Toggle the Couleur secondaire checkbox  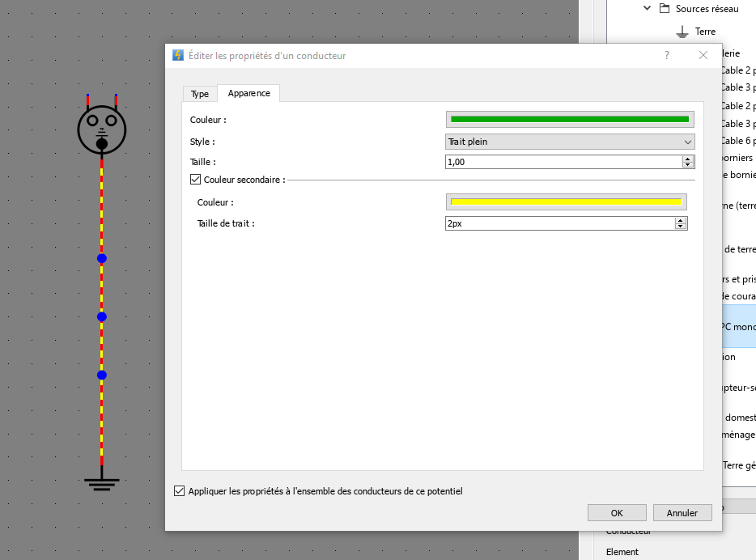click(195, 180)
